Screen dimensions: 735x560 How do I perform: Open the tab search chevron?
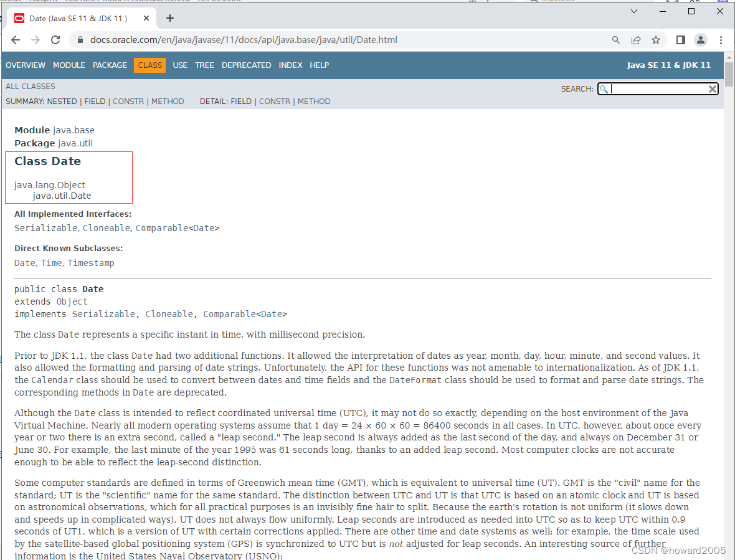click(633, 11)
